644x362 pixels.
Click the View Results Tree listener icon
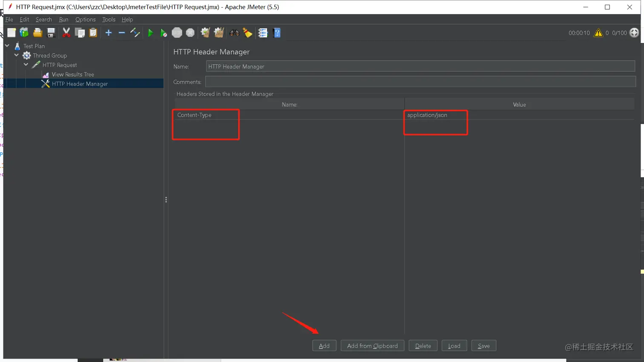(x=46, y=74)
